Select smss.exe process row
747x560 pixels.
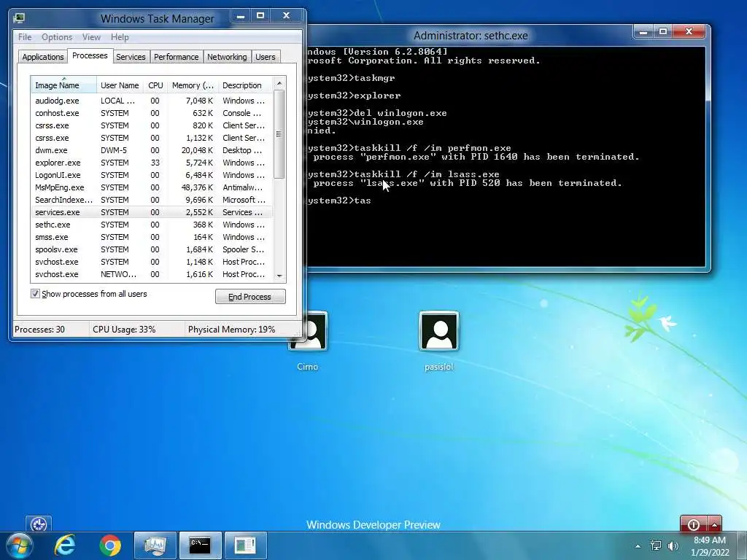click(152, 237)
